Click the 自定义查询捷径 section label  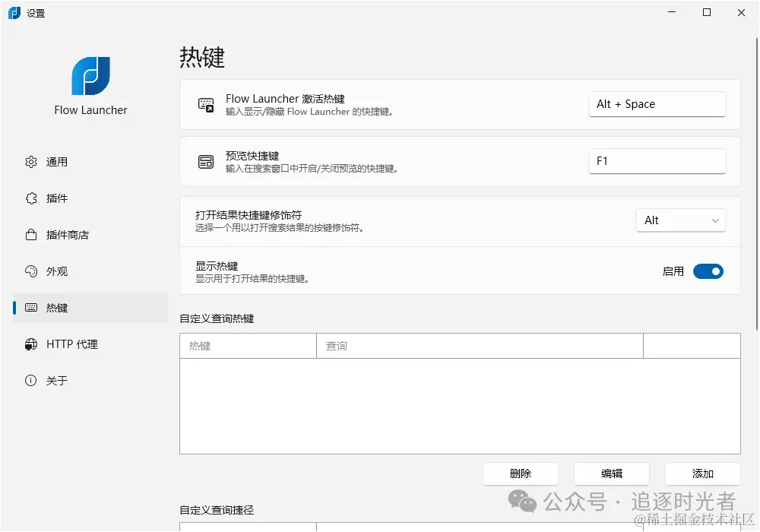[x=217, y=510]
